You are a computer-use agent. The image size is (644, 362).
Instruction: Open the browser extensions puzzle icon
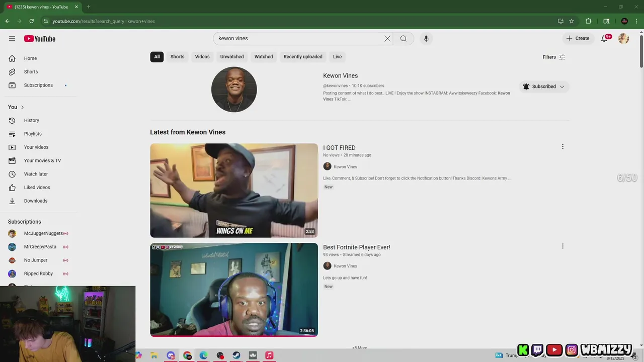(x=588, y=21)
